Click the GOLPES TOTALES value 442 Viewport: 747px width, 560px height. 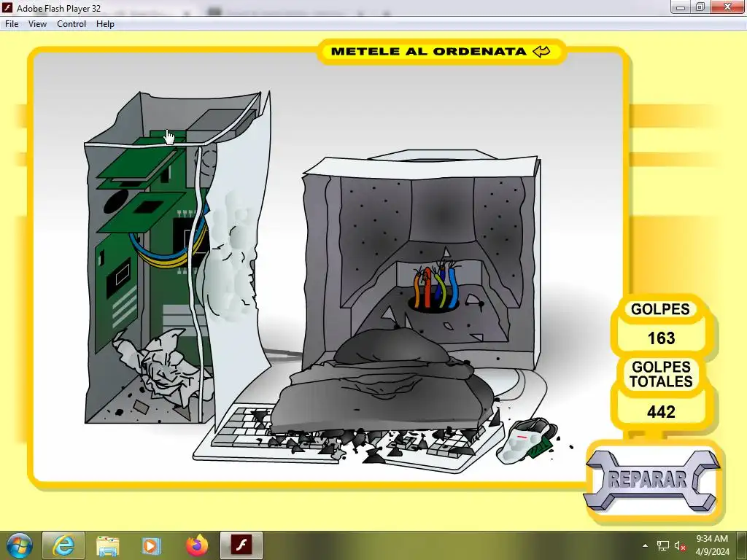[661, 412]
